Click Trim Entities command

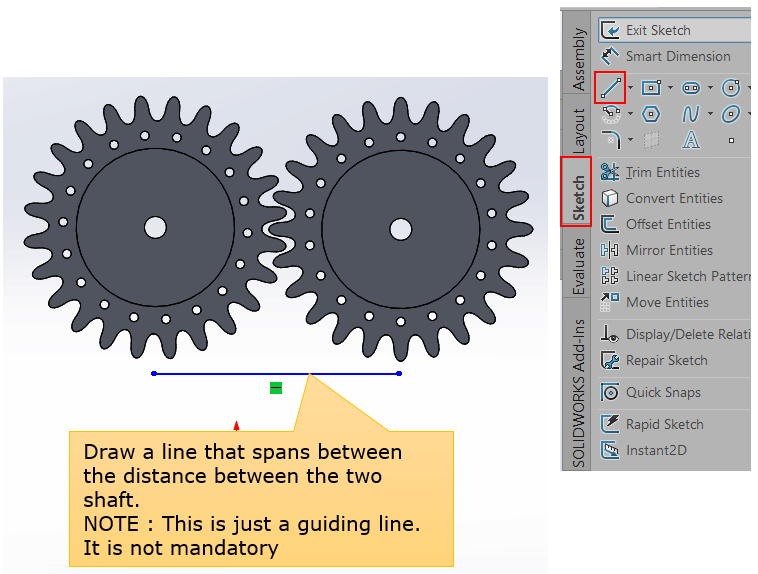662,172
